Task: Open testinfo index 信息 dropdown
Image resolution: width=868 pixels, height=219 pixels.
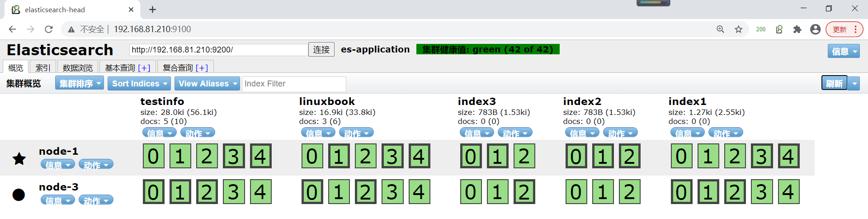Action: click(x=159, y=133)
